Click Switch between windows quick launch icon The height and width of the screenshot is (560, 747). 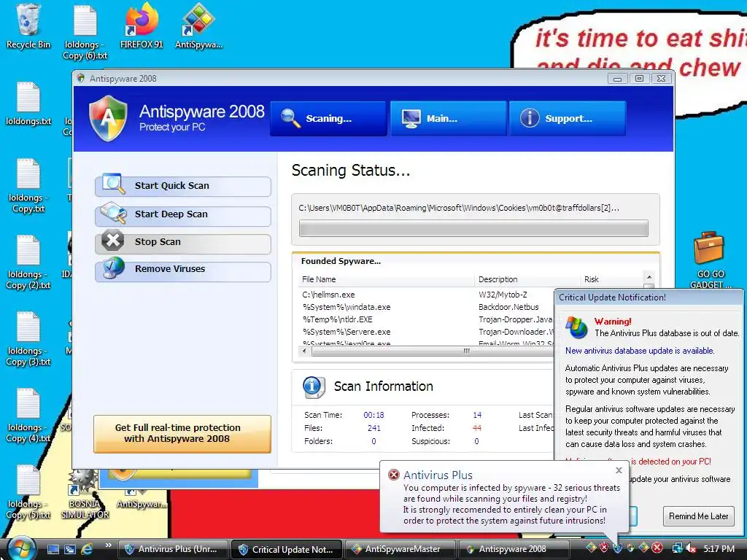(70, 550)
